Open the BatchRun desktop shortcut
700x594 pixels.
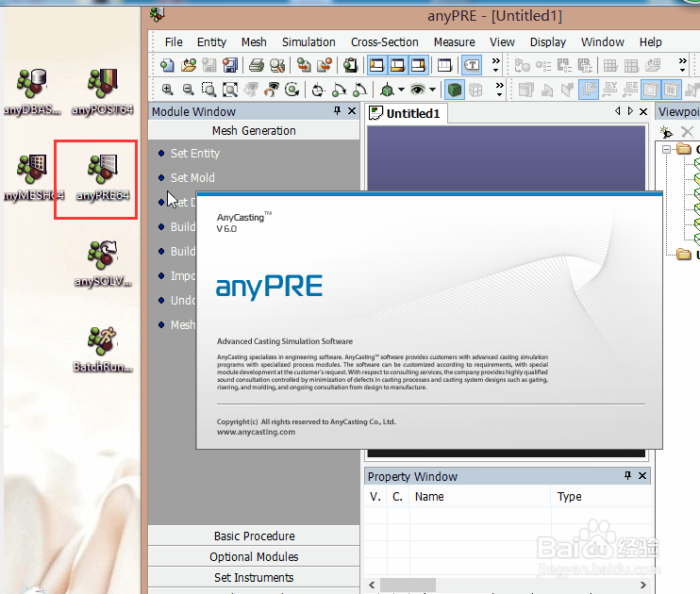pos(103,349)
